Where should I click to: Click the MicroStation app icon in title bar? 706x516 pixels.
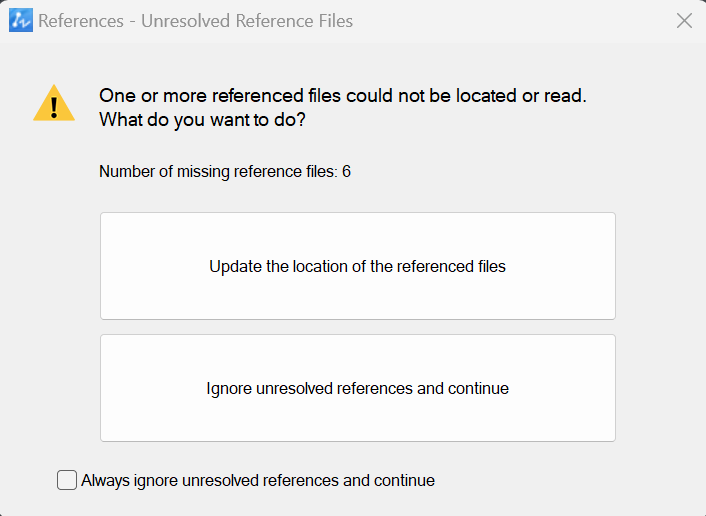tap(21, 20)
